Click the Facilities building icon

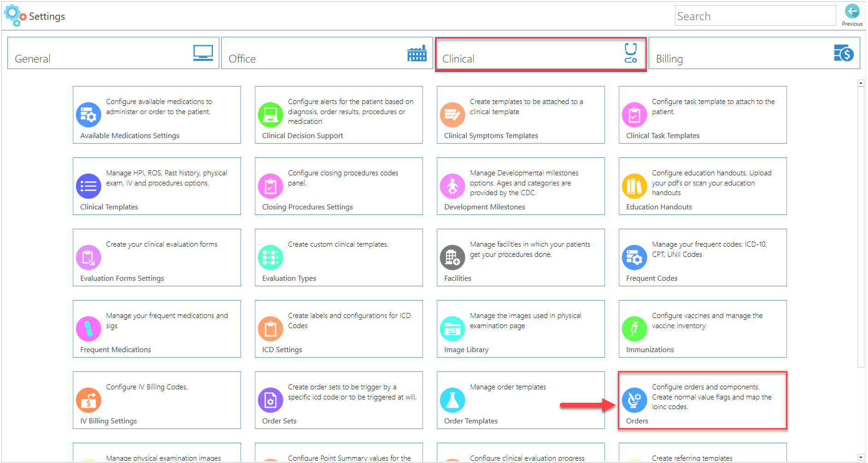coord(452,257)
